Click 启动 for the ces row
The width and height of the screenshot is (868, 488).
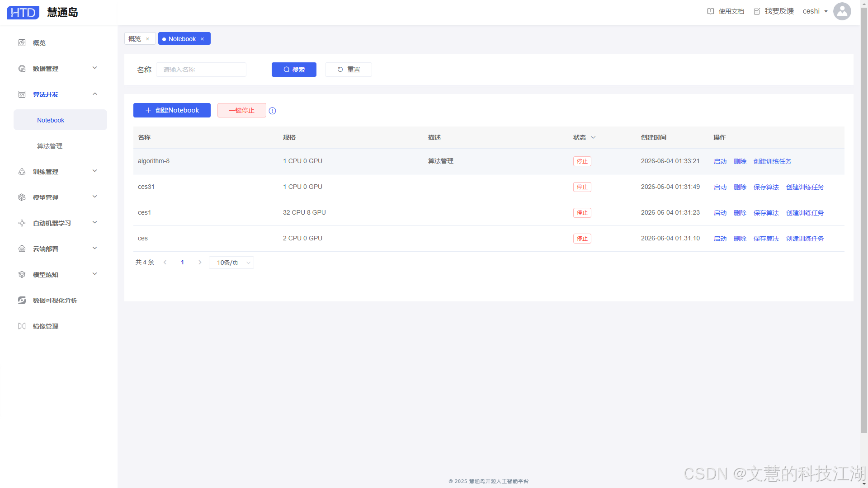[x=720, y=239]
